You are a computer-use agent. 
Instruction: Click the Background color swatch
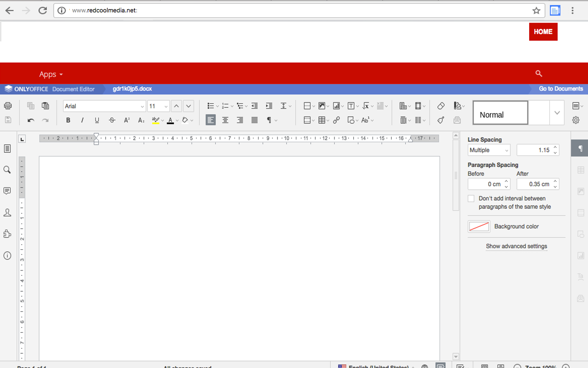pyautogui.click(x=479, y=226)
